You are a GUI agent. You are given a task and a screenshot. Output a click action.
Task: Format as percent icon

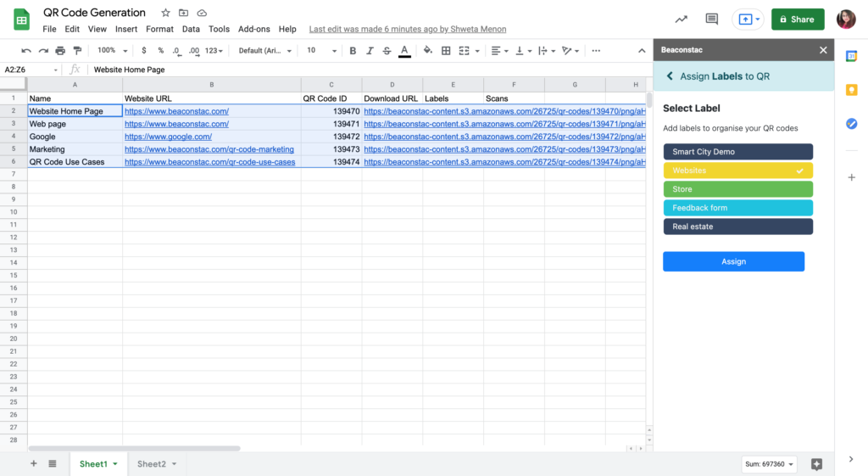pyautogui.click(x=160, y=50)
